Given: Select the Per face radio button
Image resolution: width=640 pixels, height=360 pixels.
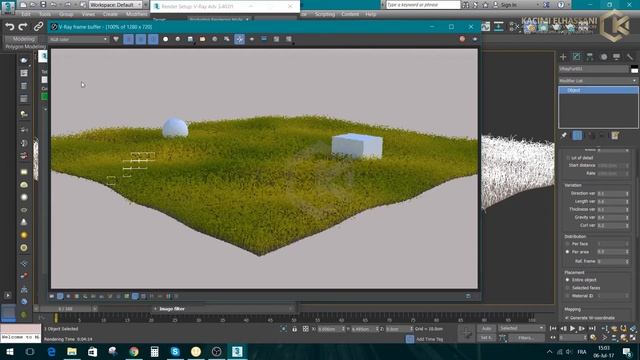Looking at the screenshot, I should [x=567, y=244].
